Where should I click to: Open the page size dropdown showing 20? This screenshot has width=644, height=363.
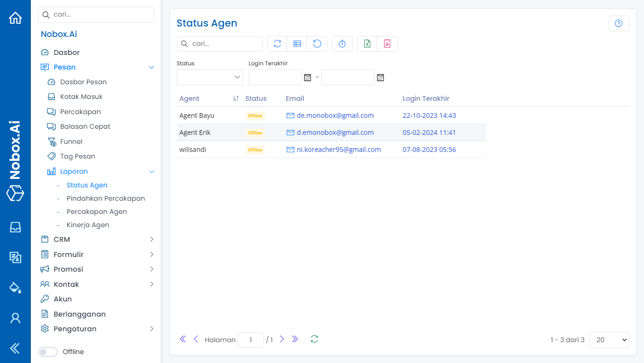pos(609,340)
